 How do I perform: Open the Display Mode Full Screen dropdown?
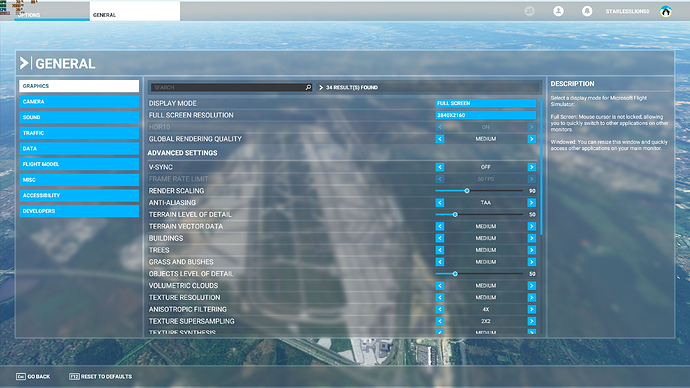pos(486,103)
